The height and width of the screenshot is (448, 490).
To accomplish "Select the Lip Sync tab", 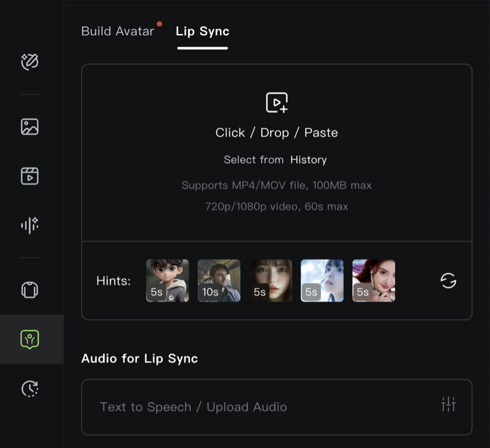I will (x=203, y=32).
